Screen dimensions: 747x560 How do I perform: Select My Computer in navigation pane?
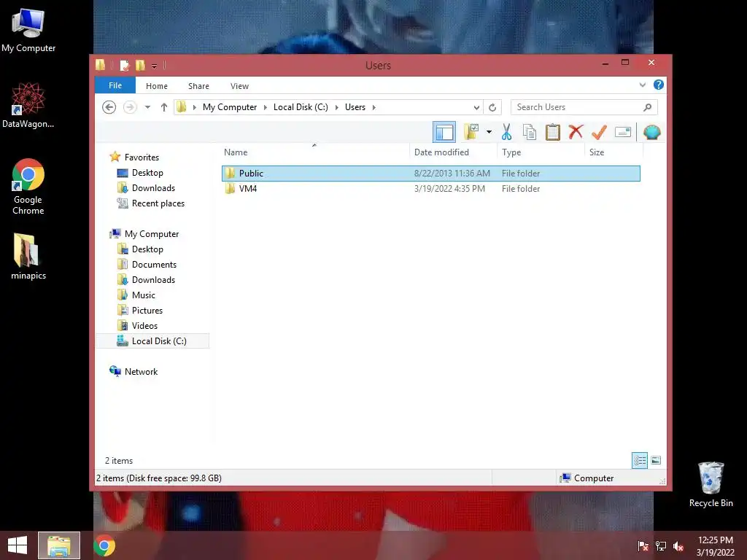(152, 234)
